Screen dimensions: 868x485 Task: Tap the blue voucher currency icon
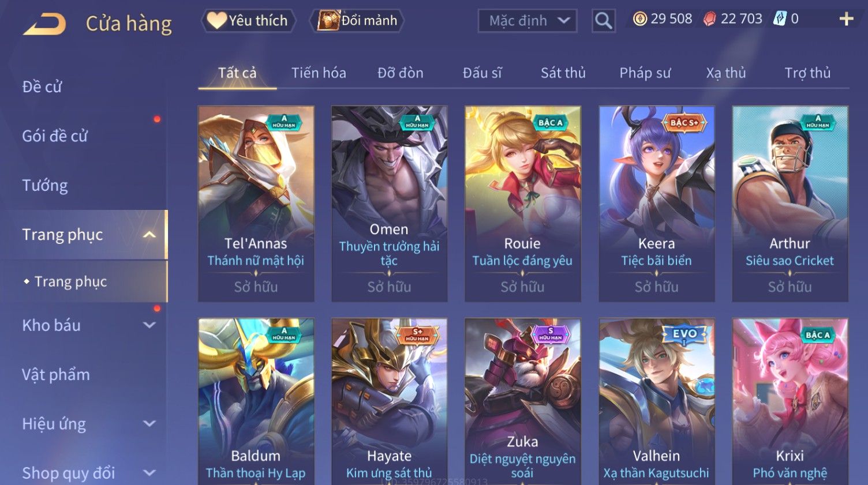click(780, 19)
